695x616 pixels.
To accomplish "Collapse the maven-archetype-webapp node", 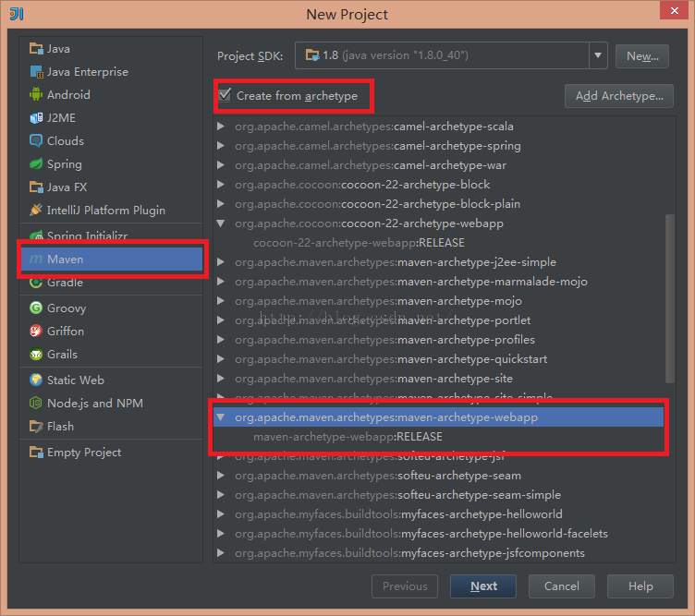I will click(x=220, y=417).
